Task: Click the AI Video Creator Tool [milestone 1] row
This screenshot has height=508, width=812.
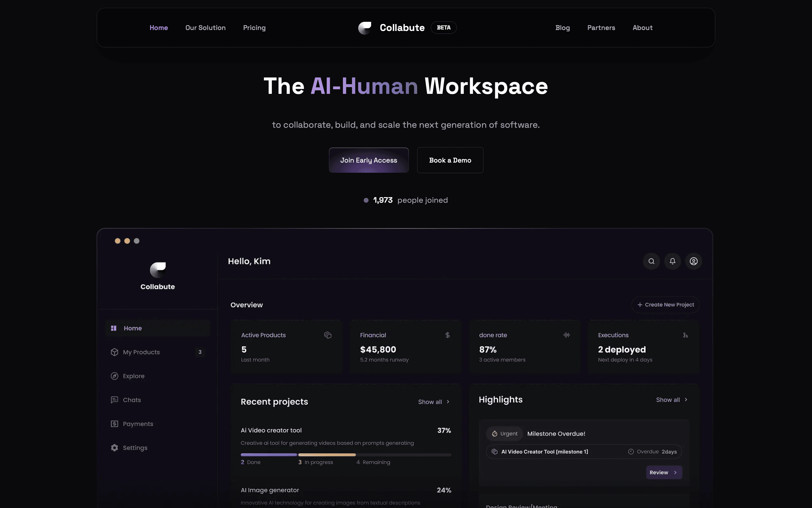Action: tap(584, 452)
